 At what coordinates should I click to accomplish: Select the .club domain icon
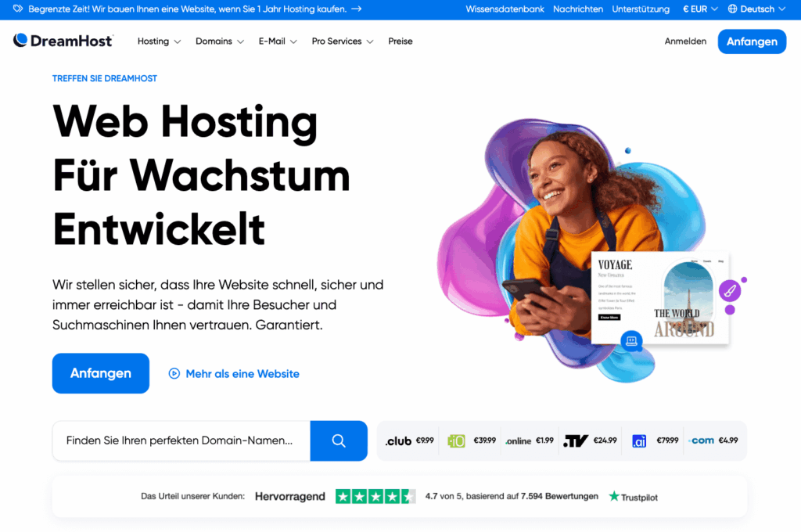tap(398, 441)
